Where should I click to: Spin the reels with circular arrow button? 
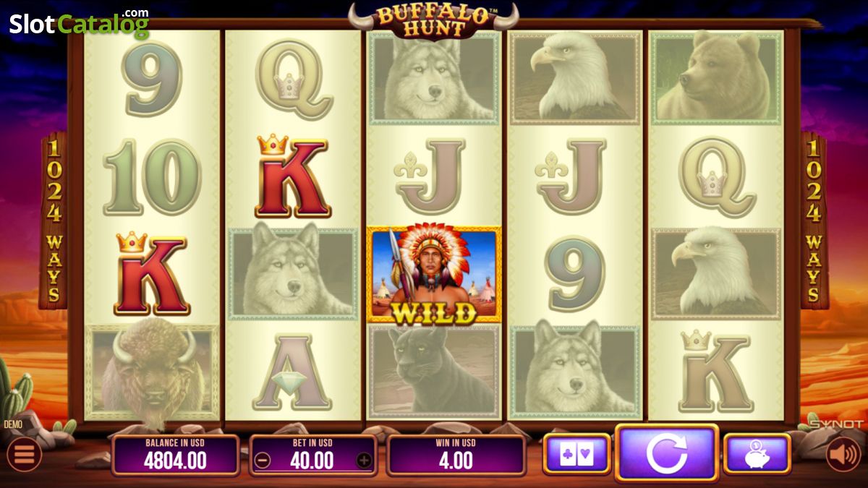667,453
